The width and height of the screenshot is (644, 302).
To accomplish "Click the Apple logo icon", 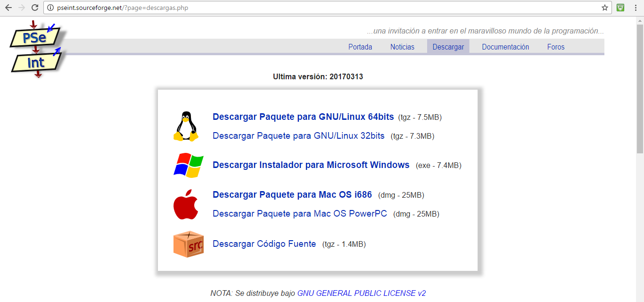I will (x=187, y=204).
